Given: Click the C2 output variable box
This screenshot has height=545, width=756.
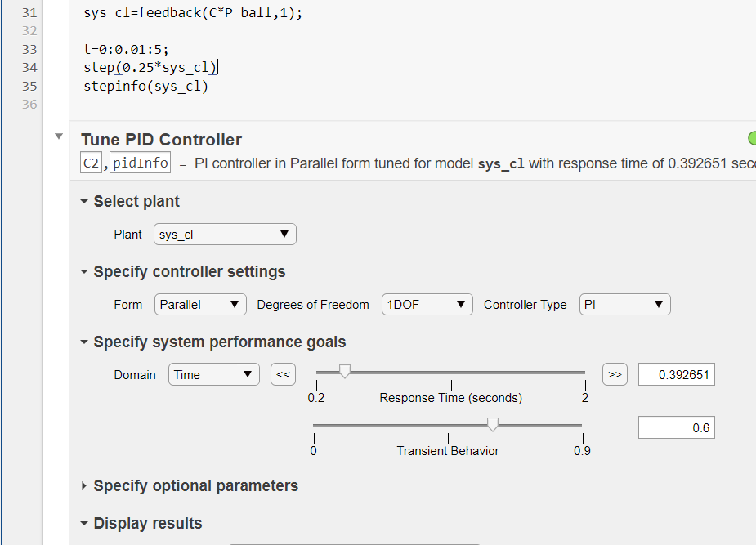Looking at the screenshot, I should pyautogui.click(x=91, y=163).
